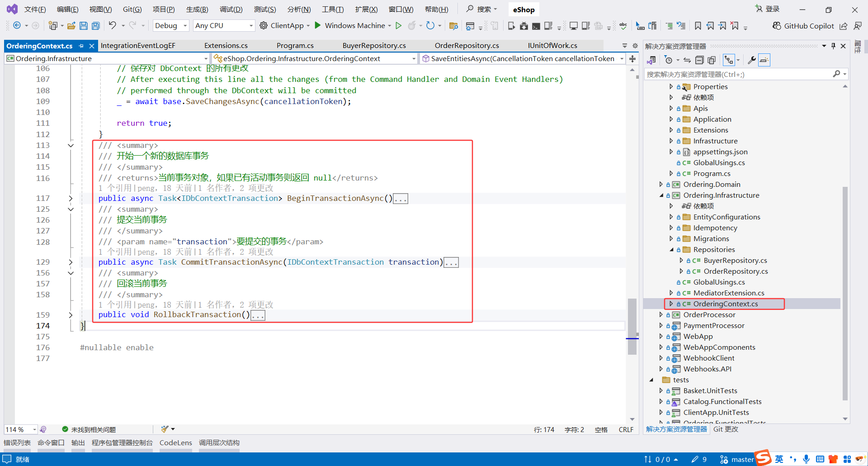Expand the collapsed BeginTransactionAsync method
The width and height of the screenshot is (868, 466).
tap(71, 198)
